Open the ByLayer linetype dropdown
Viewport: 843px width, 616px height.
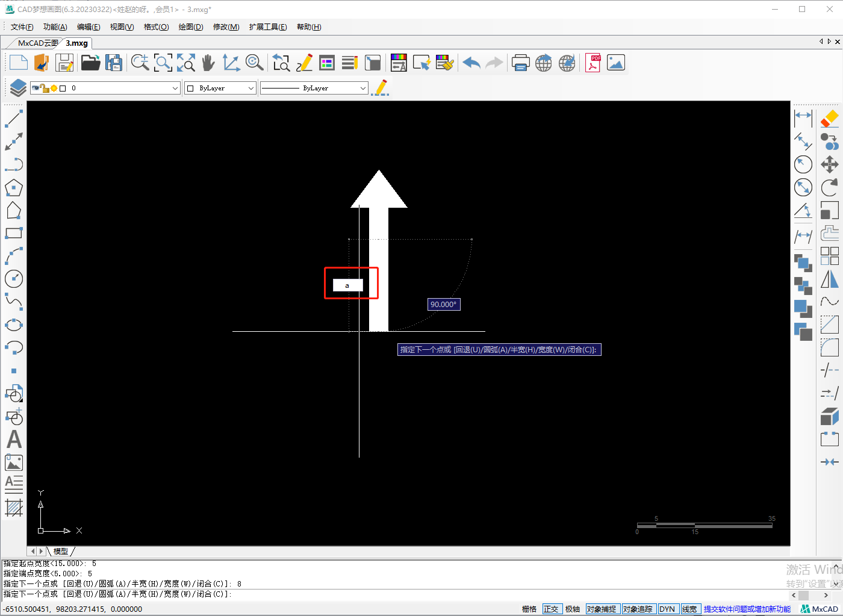tap(362, 88)
